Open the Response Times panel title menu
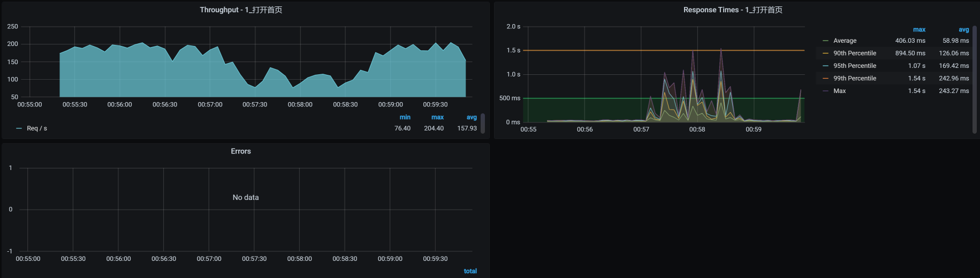The image size is (980, 278). 732,10
